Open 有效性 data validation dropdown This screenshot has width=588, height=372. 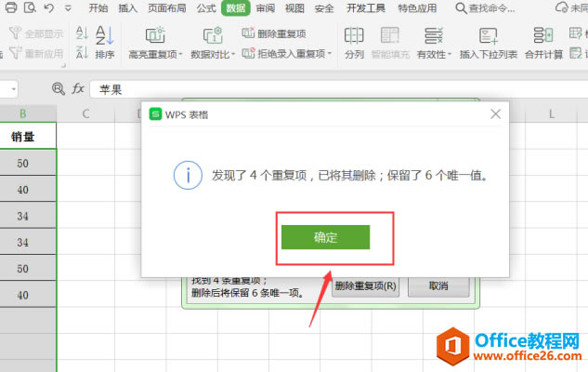click(434, 43)
